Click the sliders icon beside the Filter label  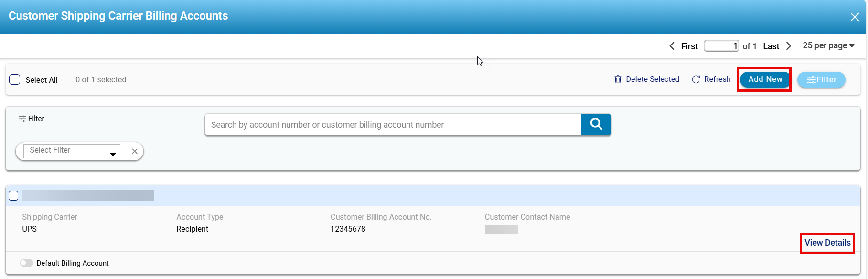22,119
